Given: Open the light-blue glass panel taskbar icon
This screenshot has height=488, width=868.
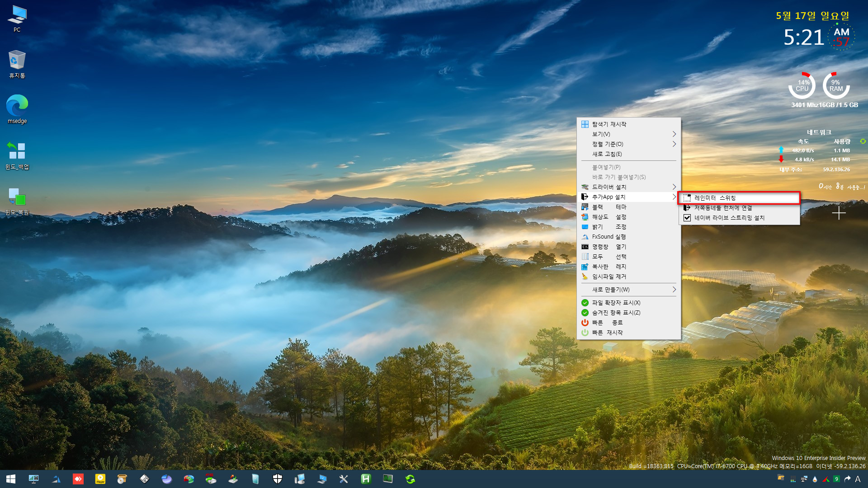Looking at the screenshot, I should pos(255,479).
